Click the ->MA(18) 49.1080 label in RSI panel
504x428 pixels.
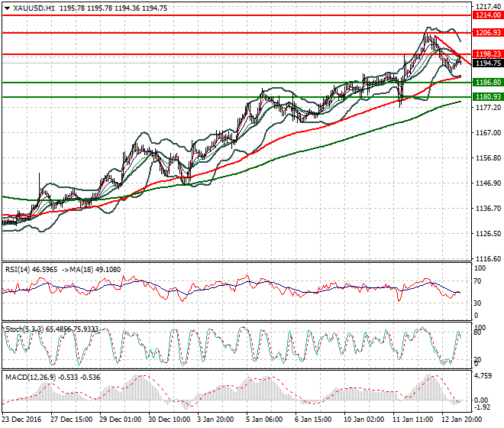click(x=91, y=269)
